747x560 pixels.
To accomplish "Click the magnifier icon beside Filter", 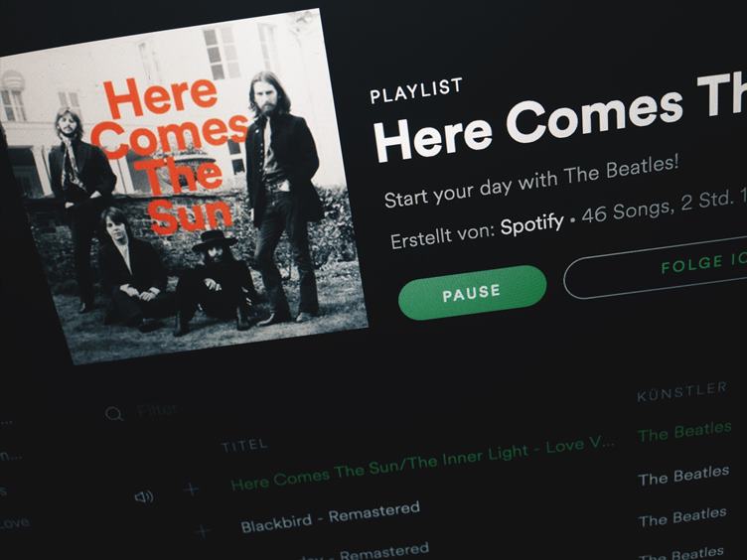I will point(114,414).
